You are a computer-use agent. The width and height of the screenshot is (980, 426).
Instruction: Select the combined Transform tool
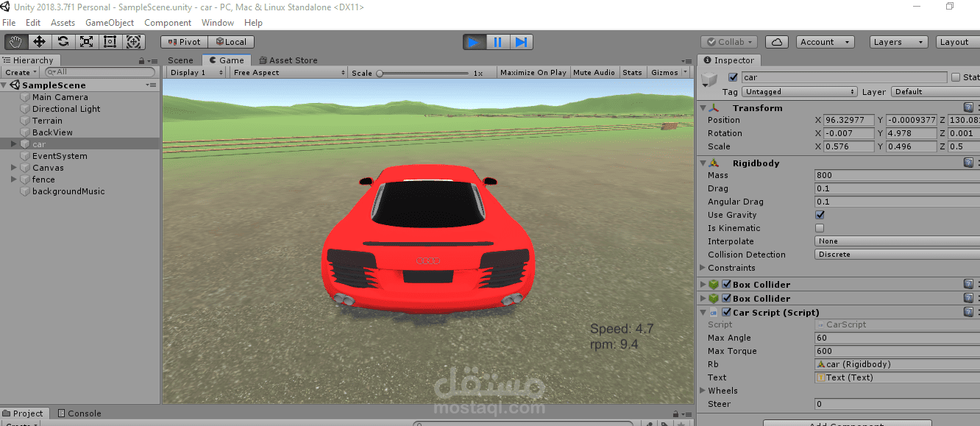[x=133, y=42]
